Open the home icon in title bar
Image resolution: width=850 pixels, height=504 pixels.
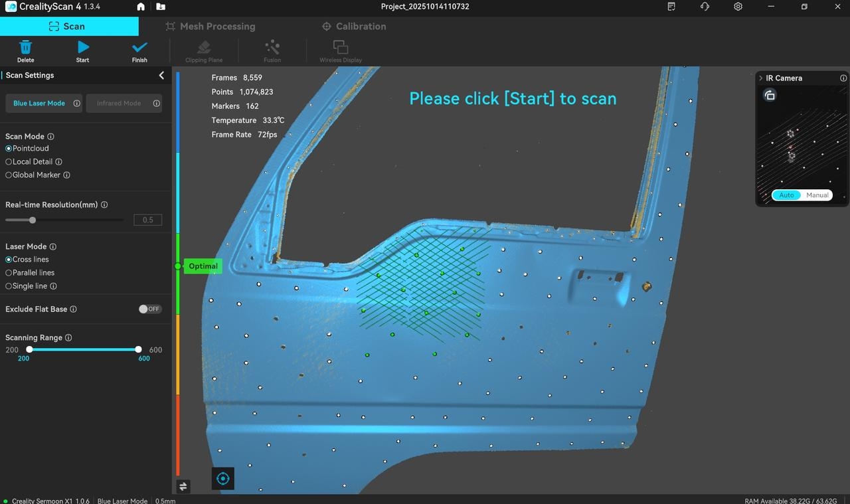point(141,7)
